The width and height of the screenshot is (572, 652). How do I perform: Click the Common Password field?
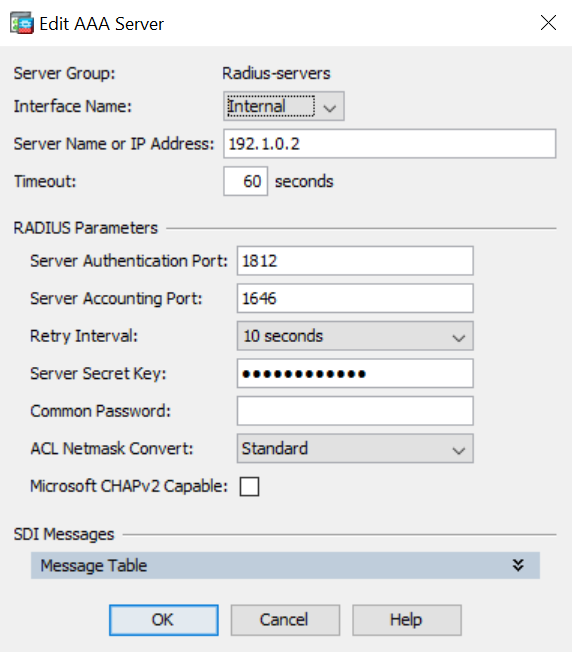[x=355, y=411]
